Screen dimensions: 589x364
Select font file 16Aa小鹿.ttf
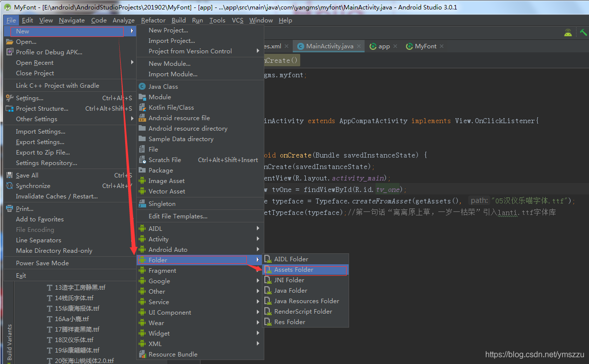(x=72, y=319)
